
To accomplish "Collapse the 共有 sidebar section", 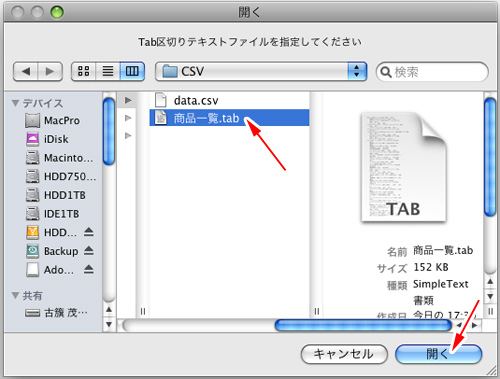I will click(x=15, y=295).
